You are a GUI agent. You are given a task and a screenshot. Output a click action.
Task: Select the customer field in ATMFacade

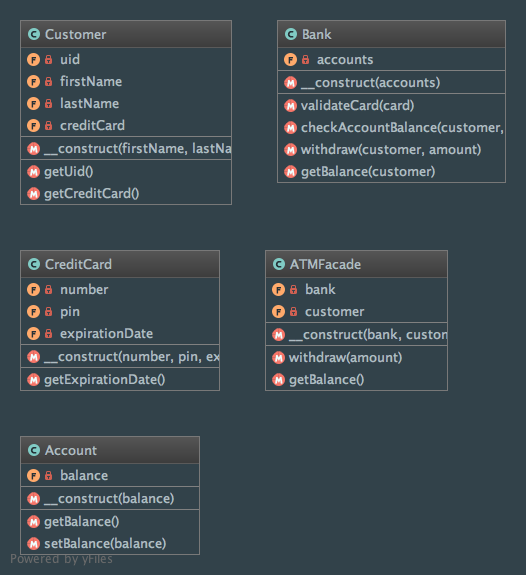[x=335, y=312]
